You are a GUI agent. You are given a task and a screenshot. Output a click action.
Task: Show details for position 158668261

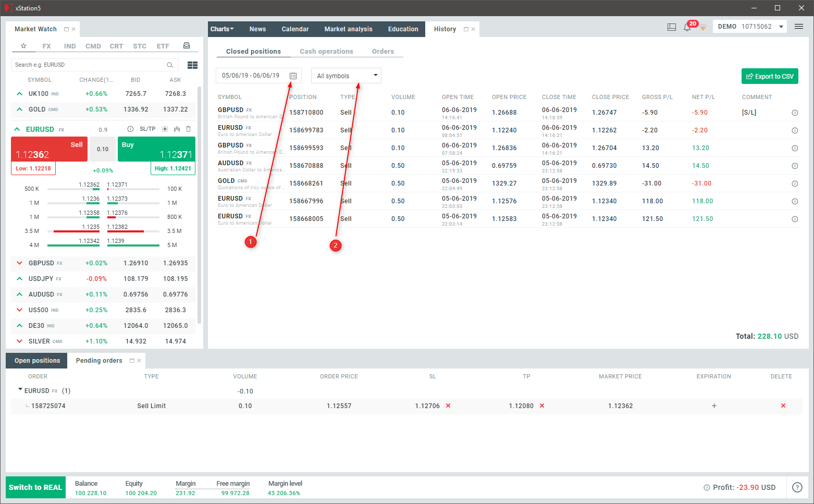click(795, 183)
